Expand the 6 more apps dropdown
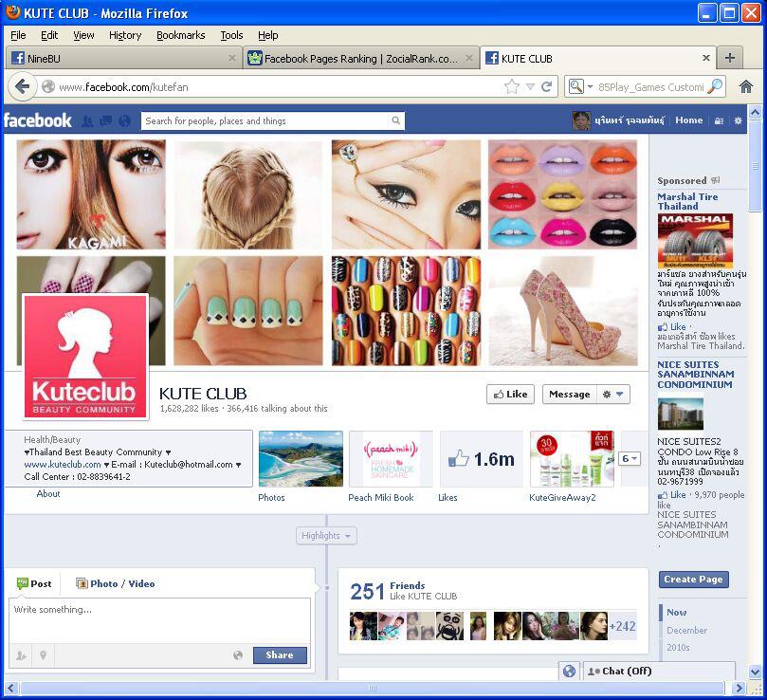Viewport: 767px width, 700px height. 630,459
